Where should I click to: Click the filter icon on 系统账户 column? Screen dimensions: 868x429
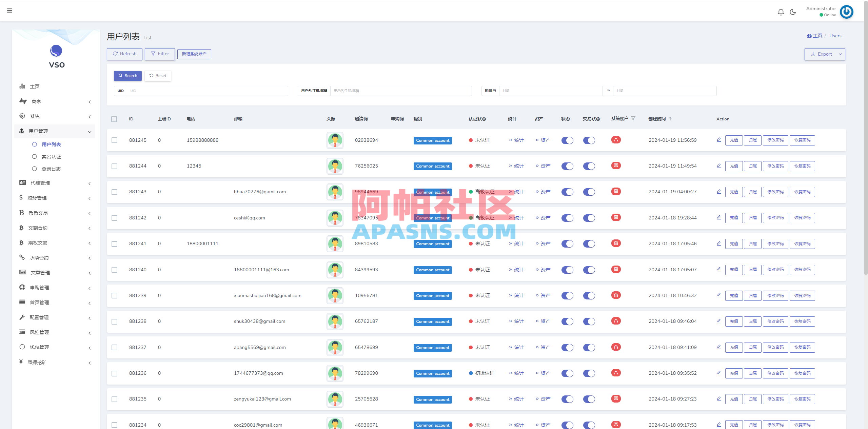[633, 118]
